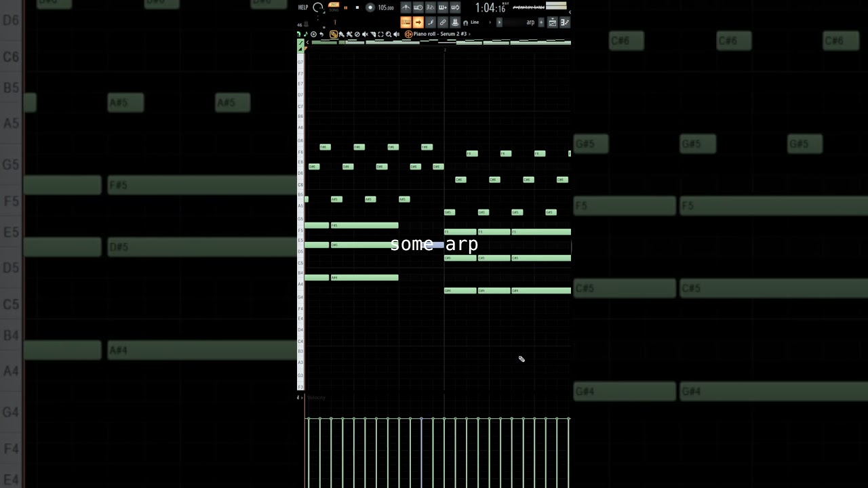Click the green slide-note toggle at top-left

pyautogui.click(x=300, y=42)
